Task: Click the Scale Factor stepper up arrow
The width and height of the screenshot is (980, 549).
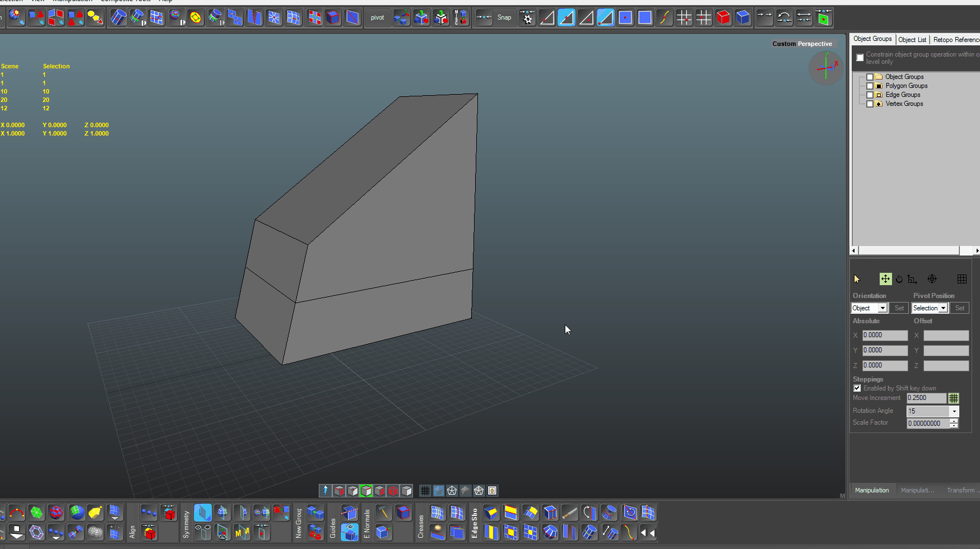Action: coord(954,421)
